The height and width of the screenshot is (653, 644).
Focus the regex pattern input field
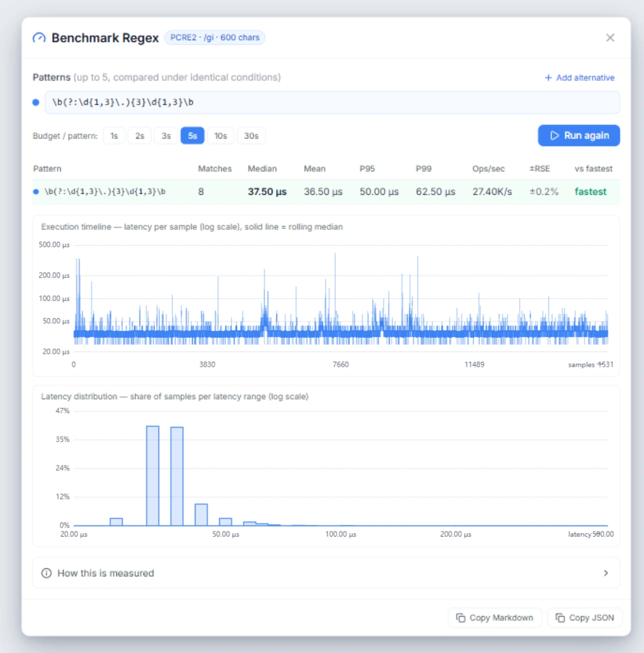coord(332,102)
